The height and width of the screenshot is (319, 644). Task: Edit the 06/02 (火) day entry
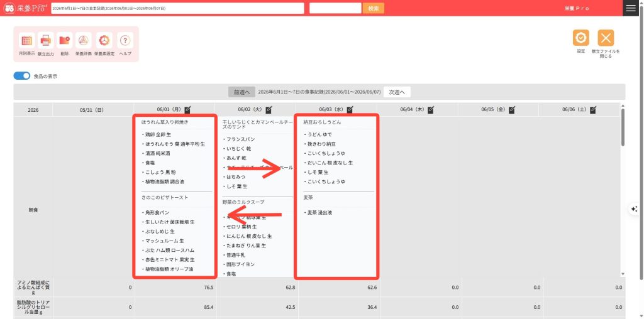coord(269,110)
